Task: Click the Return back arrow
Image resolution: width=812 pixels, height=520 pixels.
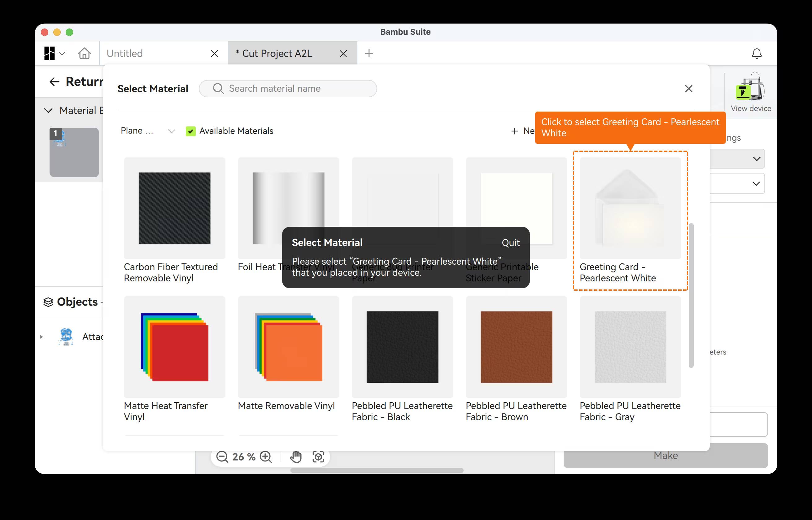Action: pos(54,82)
